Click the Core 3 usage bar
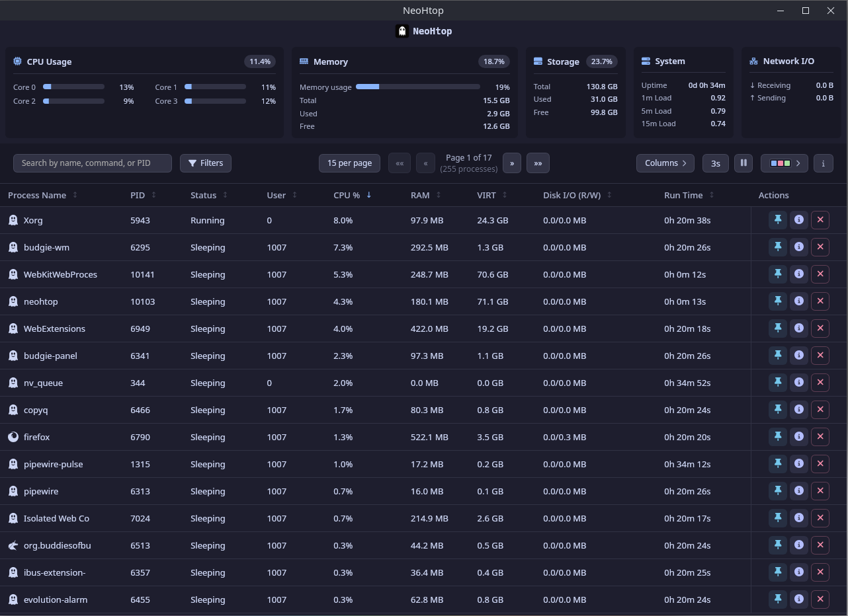The width and height of the screenshot is (848, 616). pyautogui.click(x=216, y=101)
